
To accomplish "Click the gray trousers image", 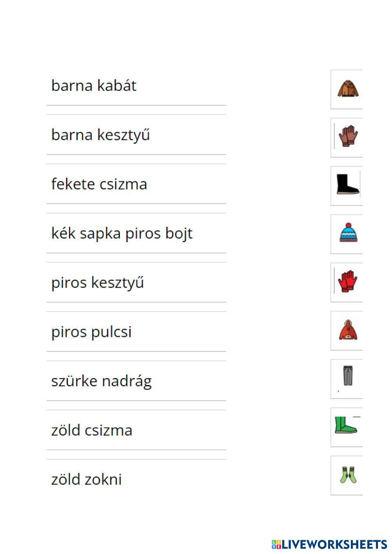I will [348, 376].
